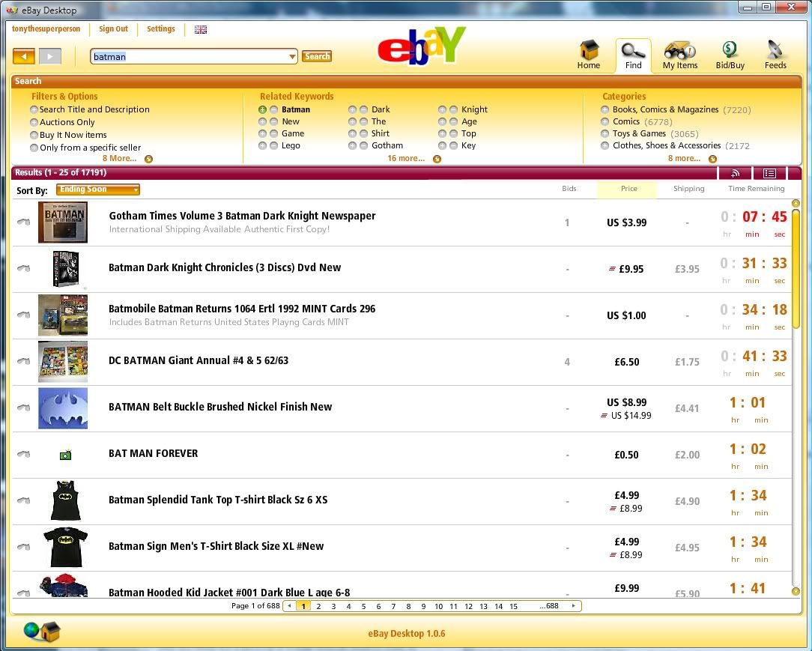This screenshot has width=812, height=651.
Task: Sort by the Price column header
Action: [628, 189]
